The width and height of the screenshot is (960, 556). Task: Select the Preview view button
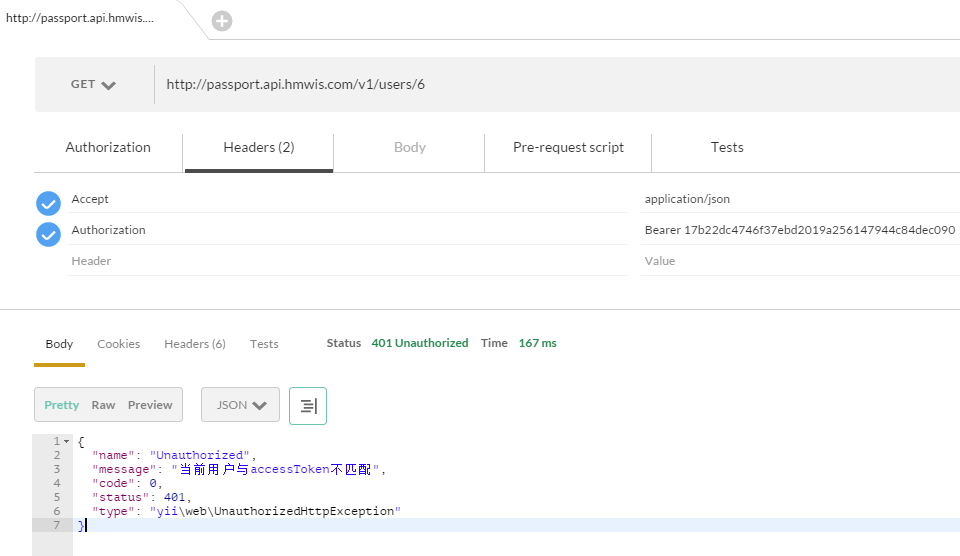click(150, 405)
